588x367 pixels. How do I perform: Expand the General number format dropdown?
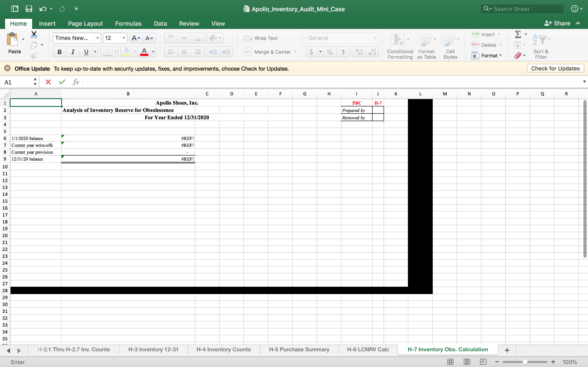(375, 38)
